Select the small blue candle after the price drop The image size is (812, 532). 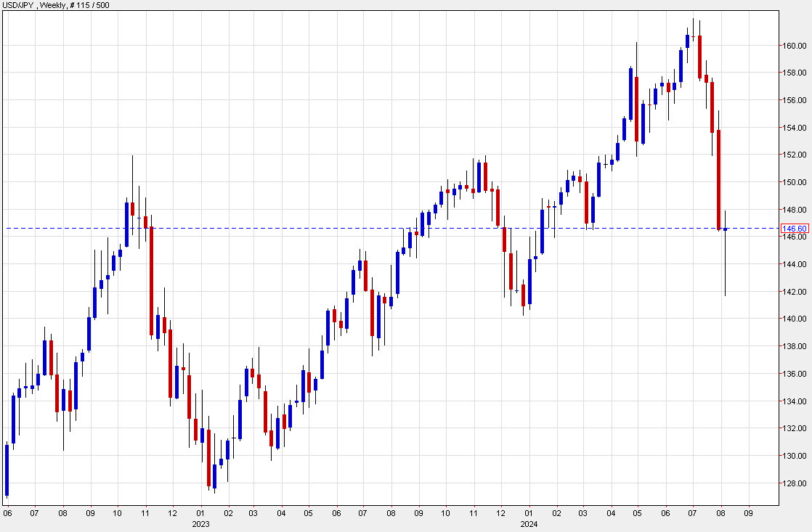726,229
